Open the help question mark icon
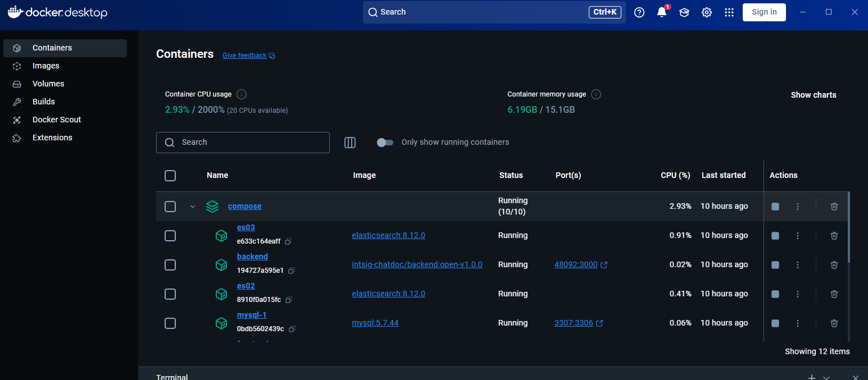The width and height of the screenshot is (868, 380). point(639,12)
